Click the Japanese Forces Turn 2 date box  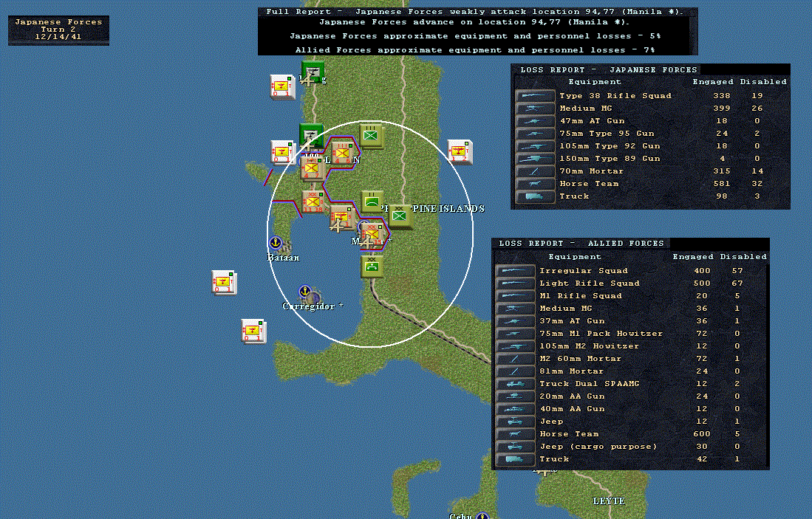58,30
